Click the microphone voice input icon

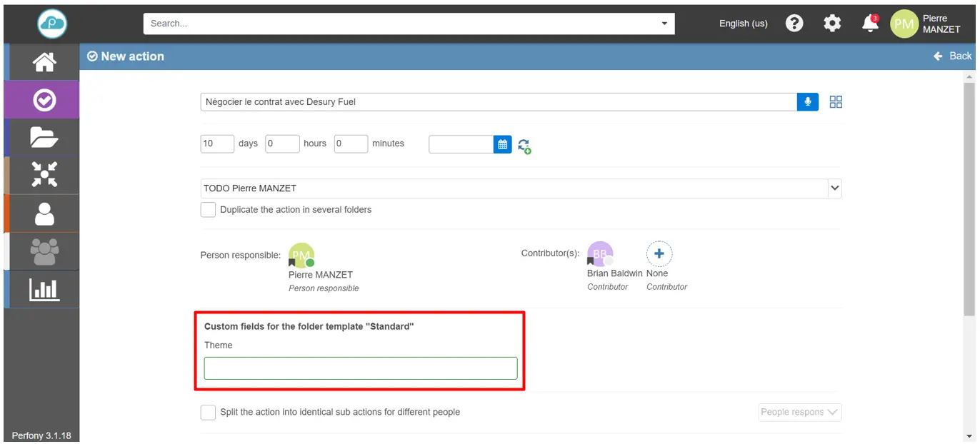[807, 102]
